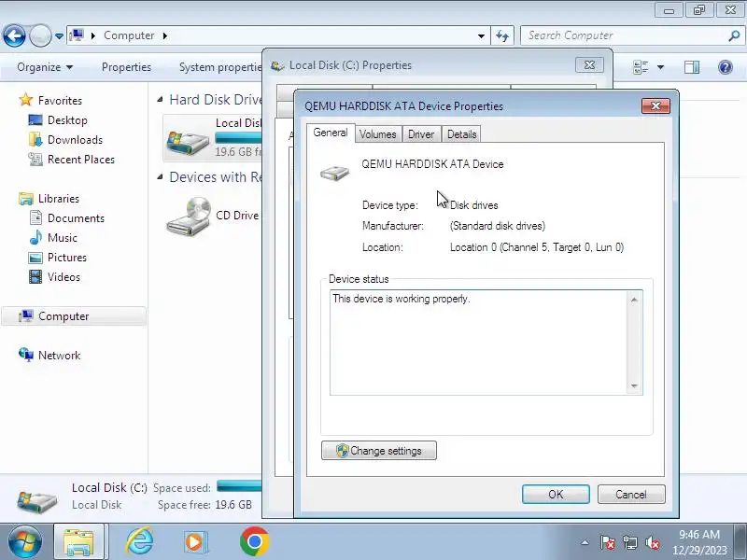Screen dimensions: 747x560
Task: Click the change view icon
Action: (x=641, y=67)
